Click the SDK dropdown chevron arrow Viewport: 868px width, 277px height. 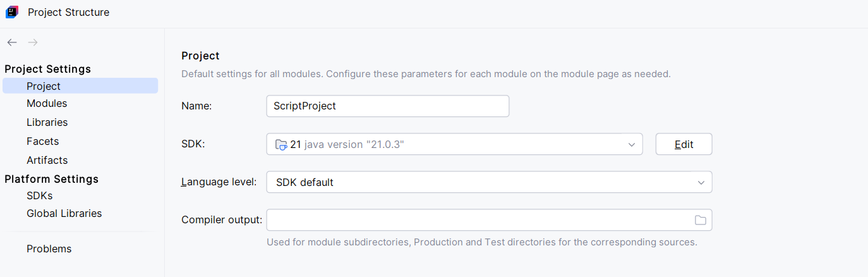(631, 145)
